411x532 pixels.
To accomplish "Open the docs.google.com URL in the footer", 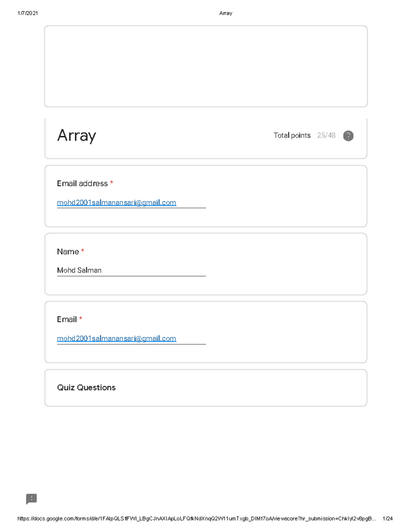I will click(197, 519).
